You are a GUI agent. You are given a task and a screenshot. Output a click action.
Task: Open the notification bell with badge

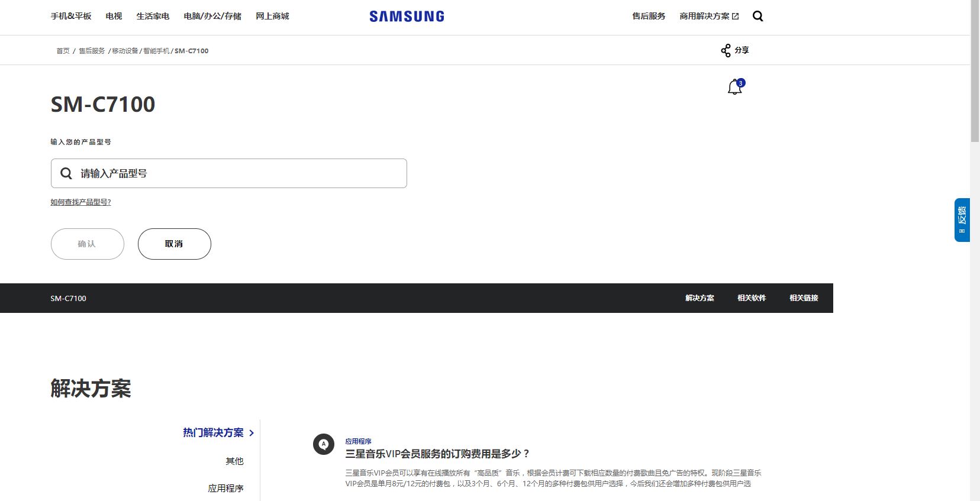coord(735,87)
